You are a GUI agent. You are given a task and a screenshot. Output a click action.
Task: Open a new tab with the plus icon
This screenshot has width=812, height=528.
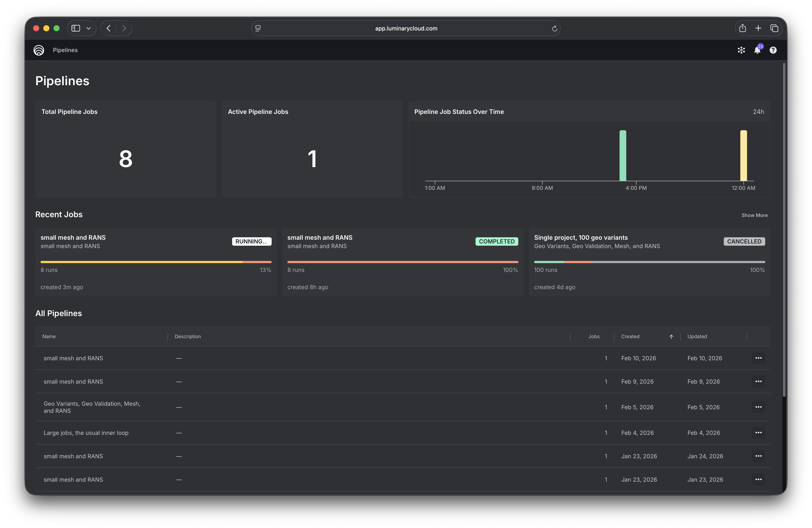758,28
